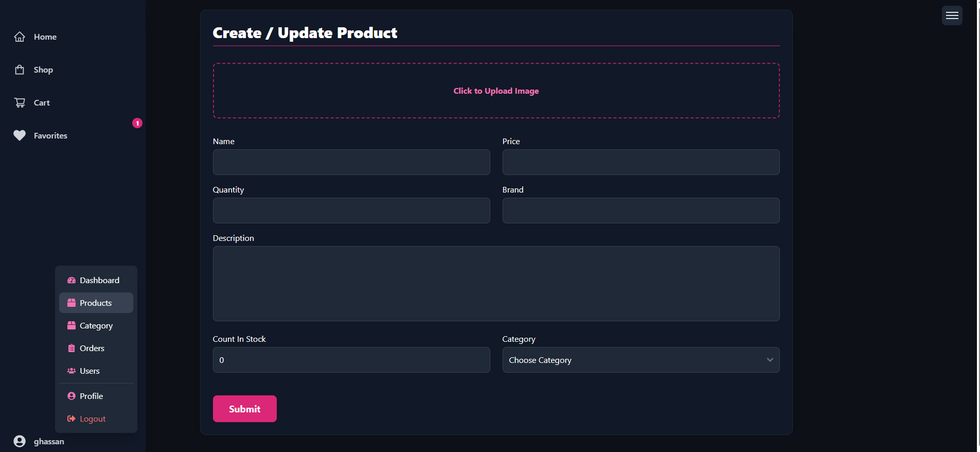Click the Favorites heart icon
980x452 pixels.
tap(19, 135)
